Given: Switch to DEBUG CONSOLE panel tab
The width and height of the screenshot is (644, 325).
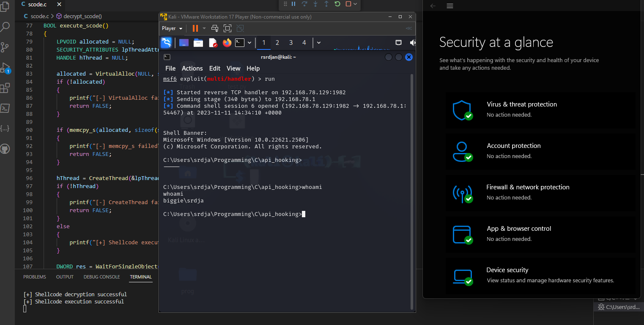Looking at the screenshot, I should coord(101,277).
